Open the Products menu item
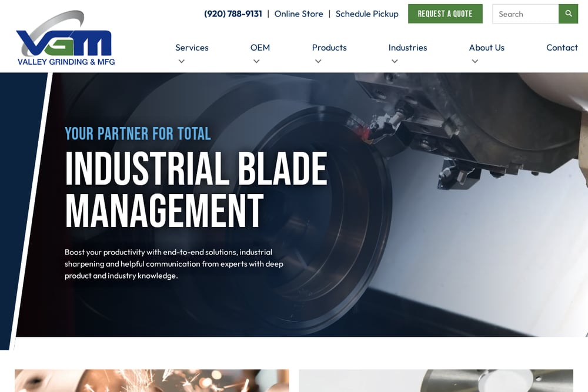588x392 pixels. (329, 48)
